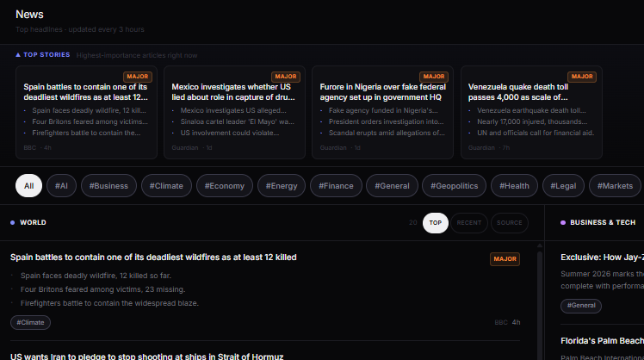Click MAJOR badge on Nigeria card
This screenshot has width=644, height=360.
[x=434, y=77]
